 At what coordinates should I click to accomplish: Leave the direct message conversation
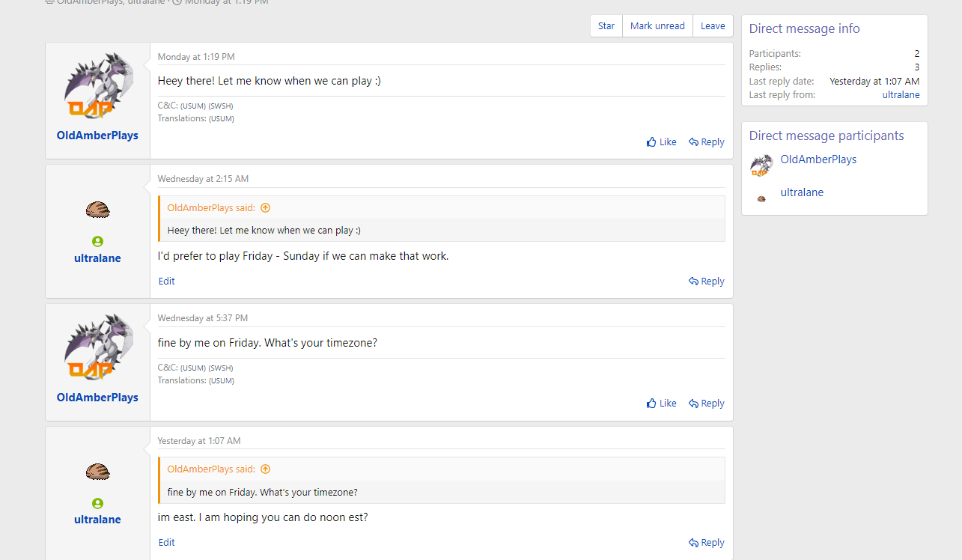pos(713,26)
